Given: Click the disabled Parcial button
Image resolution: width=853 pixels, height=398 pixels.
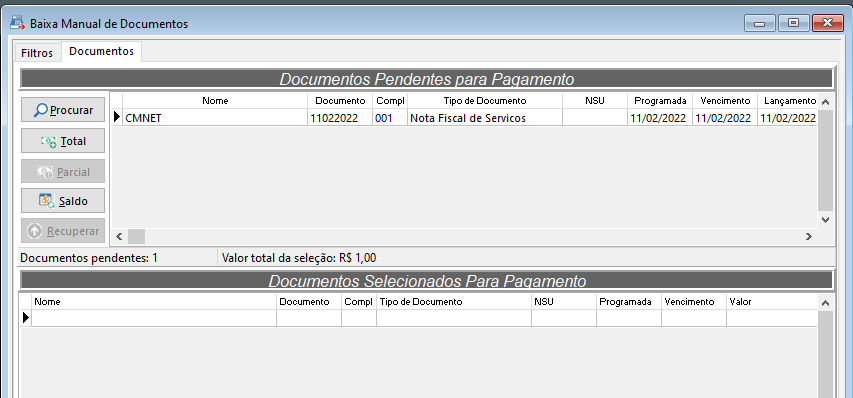Looking at the screenshot, I should (x=63, y=171).
